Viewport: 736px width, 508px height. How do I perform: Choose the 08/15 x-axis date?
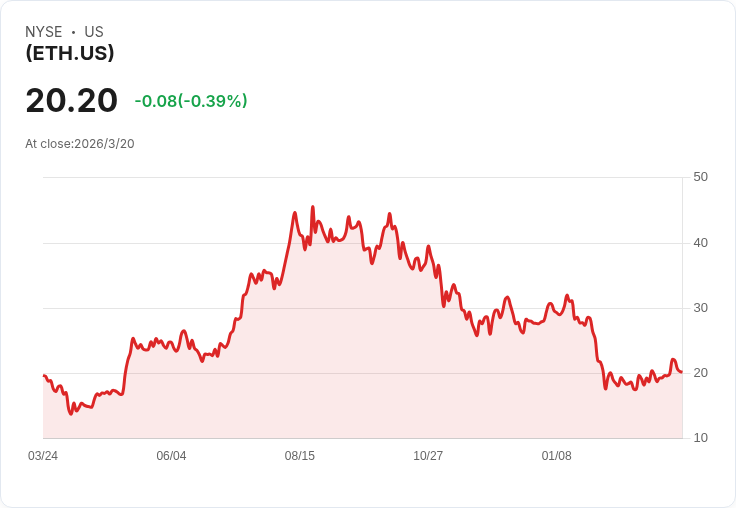click(x=300, y=456)
